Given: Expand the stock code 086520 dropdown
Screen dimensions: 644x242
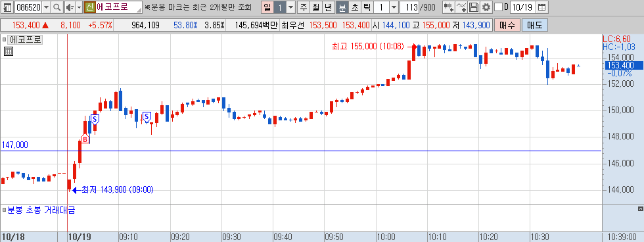Looking at the screenshot, I should (46, 7).
